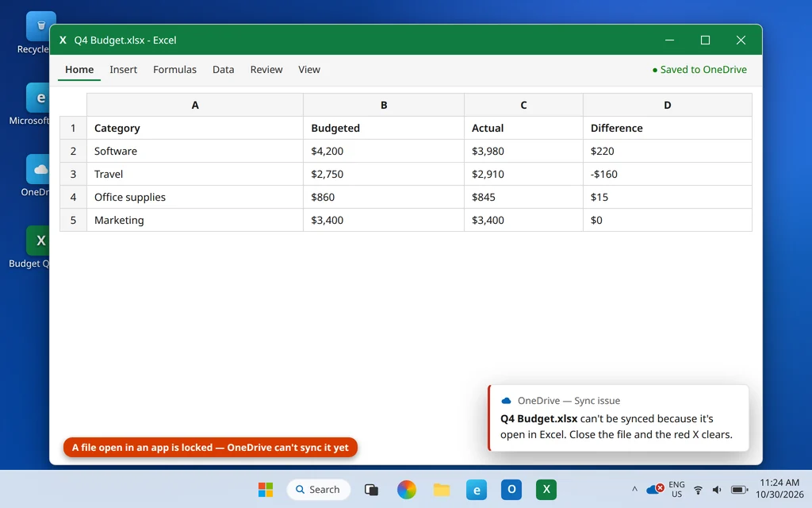Select row 5 header
The image size is (812, 508).
point(73,220)
